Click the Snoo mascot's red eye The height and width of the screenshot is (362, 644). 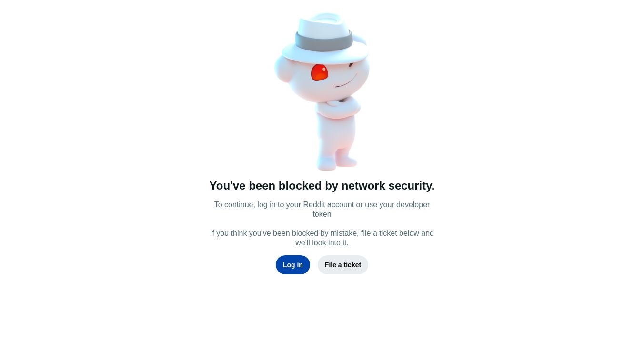tap(320, 72)
